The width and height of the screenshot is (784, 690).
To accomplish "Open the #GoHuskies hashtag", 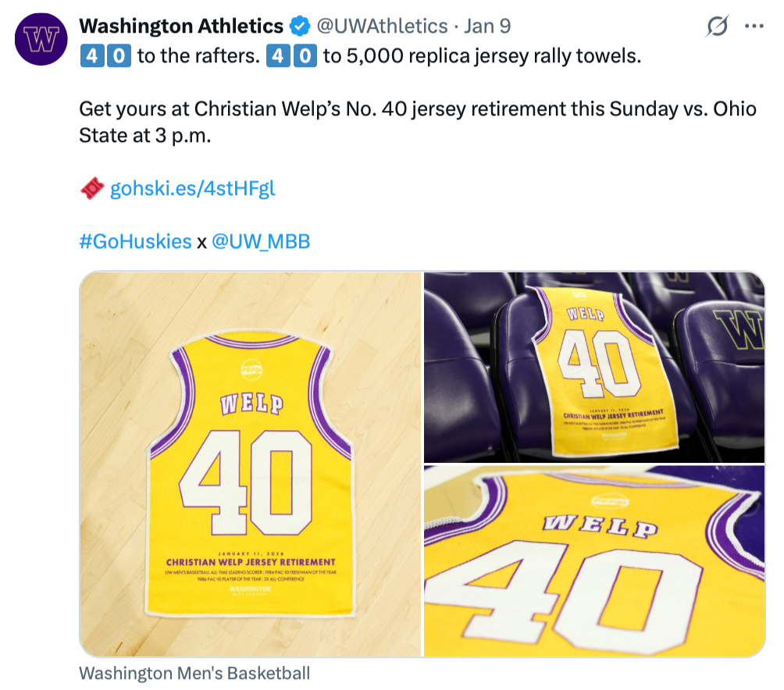I will point(135,241).
